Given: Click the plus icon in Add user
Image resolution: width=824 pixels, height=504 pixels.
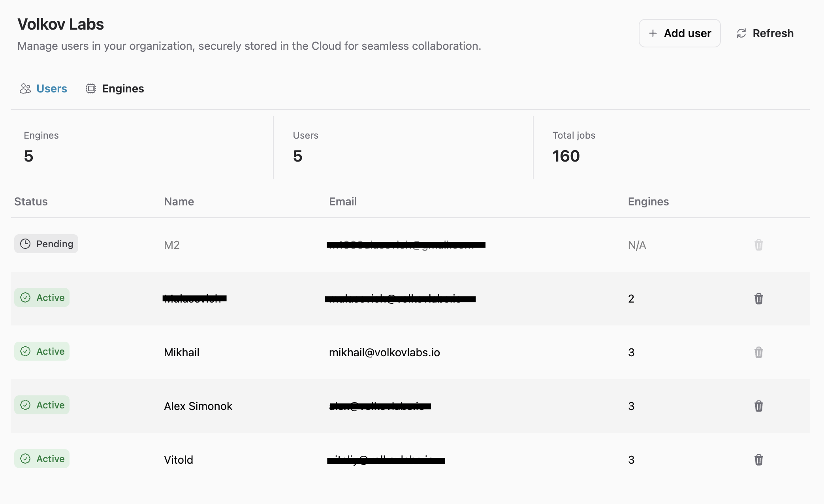Looking at the screenshot, I should (x=653, y=33).
